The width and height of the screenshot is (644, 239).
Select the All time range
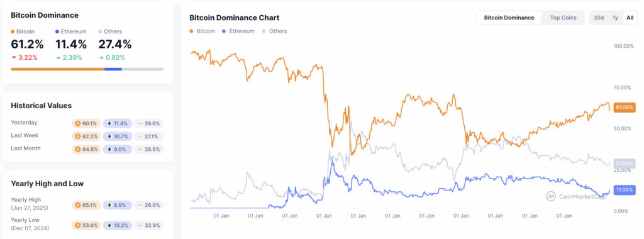point(630,18)
